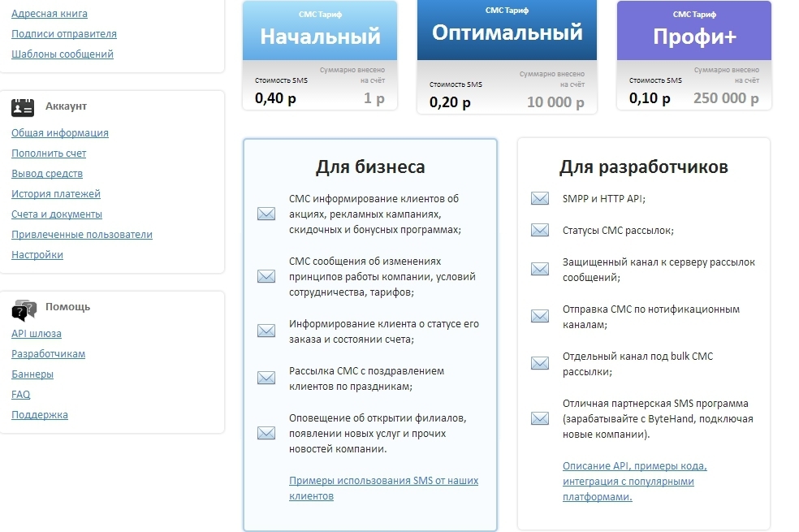Click envelope icon beside Оповещение об открытии филиалов

coord(266,433)
